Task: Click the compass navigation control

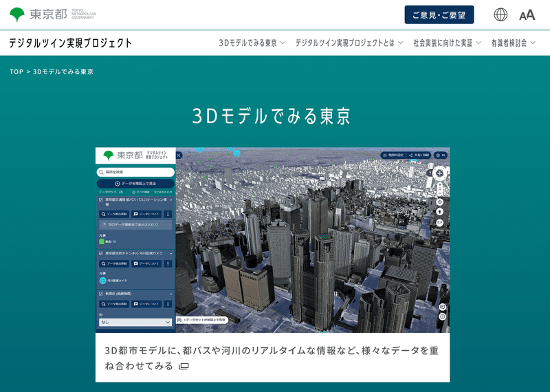Action: [x=439, y=173]
